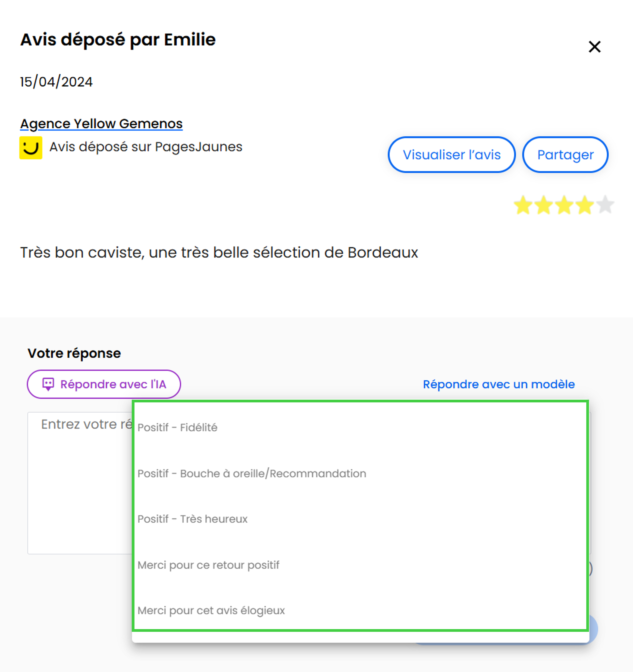Select the Positif - Fidélité template
633x672 pixels.
(361, 428)
